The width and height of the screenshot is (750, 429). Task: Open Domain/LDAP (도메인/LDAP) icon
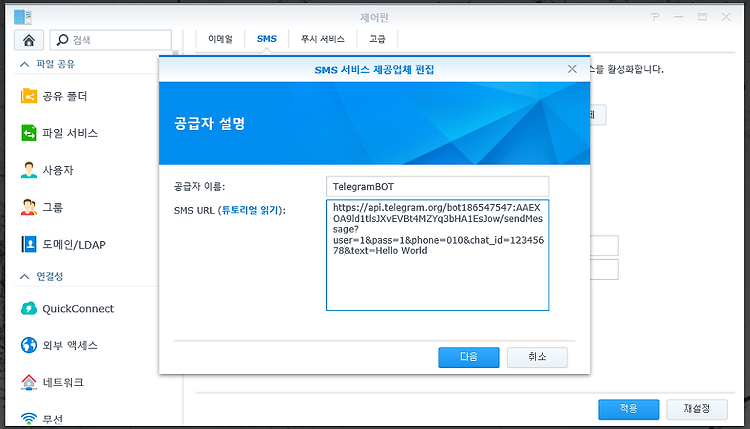click(x=29, y=244)
